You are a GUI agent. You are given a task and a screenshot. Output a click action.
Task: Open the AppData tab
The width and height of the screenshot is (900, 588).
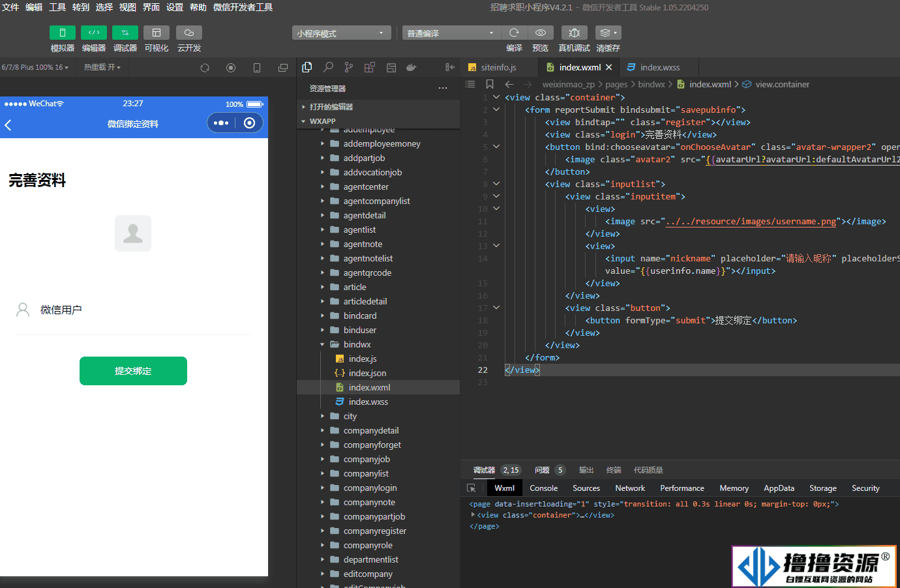click(x=779, y=488)
